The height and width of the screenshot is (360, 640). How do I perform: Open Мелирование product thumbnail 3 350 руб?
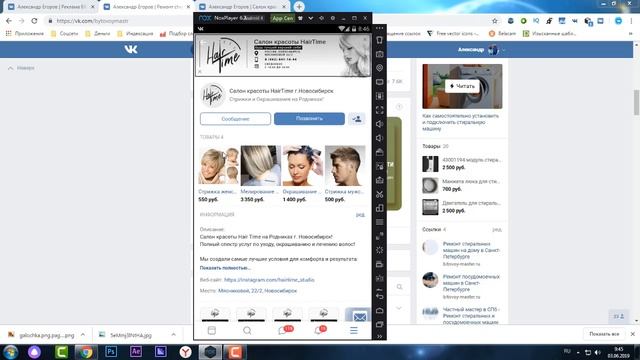[261, 166]
